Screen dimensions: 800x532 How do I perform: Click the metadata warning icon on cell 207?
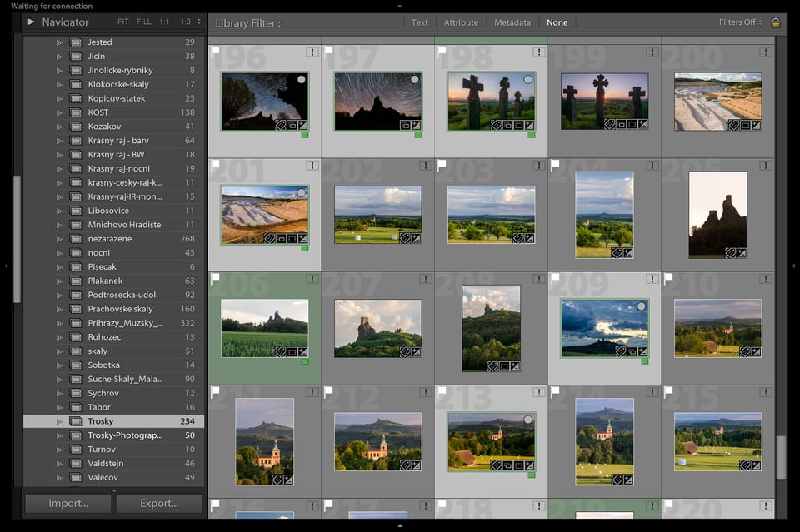click(426, 279)
